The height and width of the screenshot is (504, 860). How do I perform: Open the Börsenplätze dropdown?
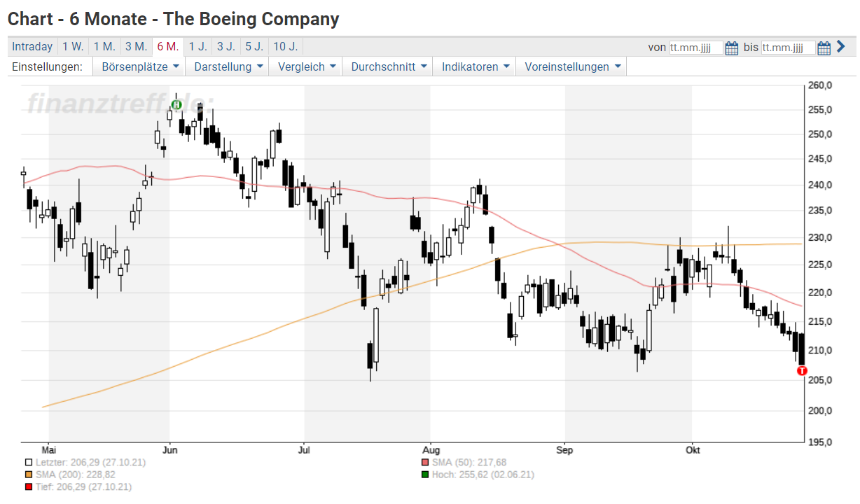tap(140, 67)
